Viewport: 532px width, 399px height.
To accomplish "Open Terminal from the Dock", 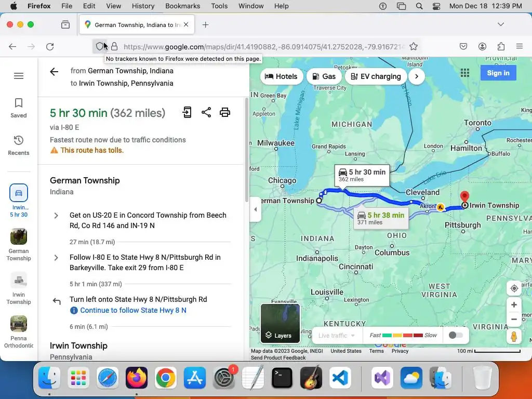I will coord(282,378).
